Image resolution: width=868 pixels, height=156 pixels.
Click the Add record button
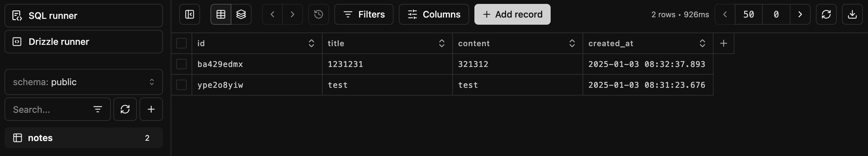pos(512,14)
